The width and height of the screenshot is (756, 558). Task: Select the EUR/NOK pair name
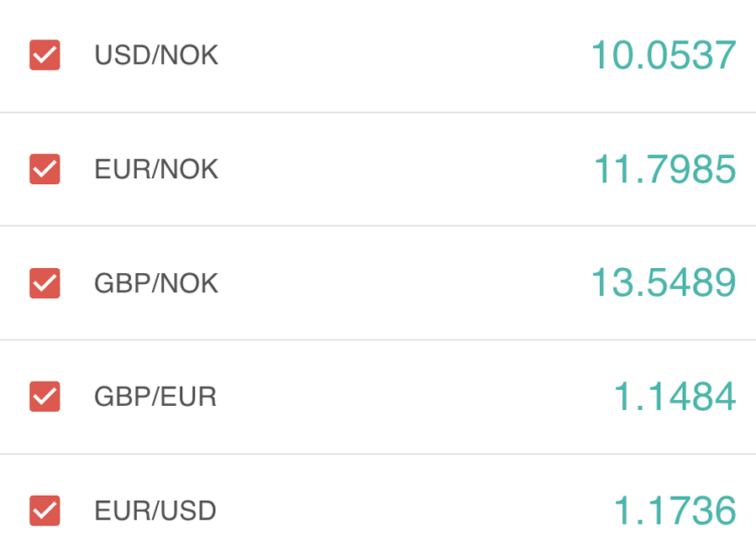click(x=156, y=170)
